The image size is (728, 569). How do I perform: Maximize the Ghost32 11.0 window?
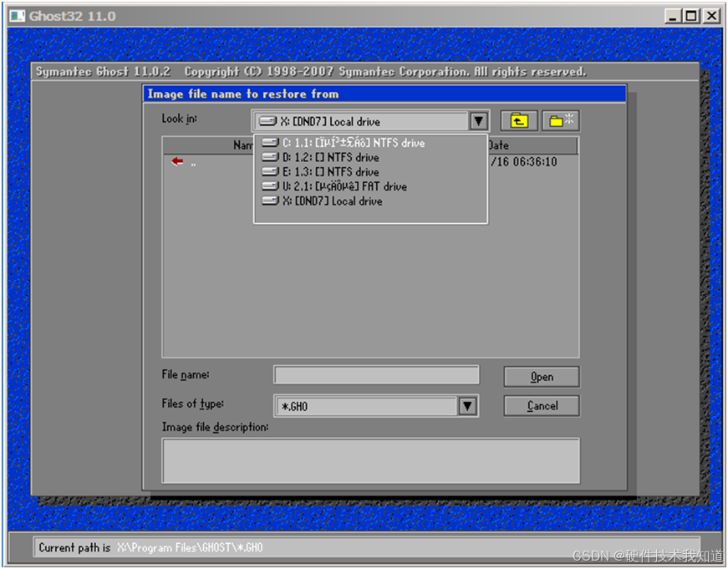[x=691, y=16]
